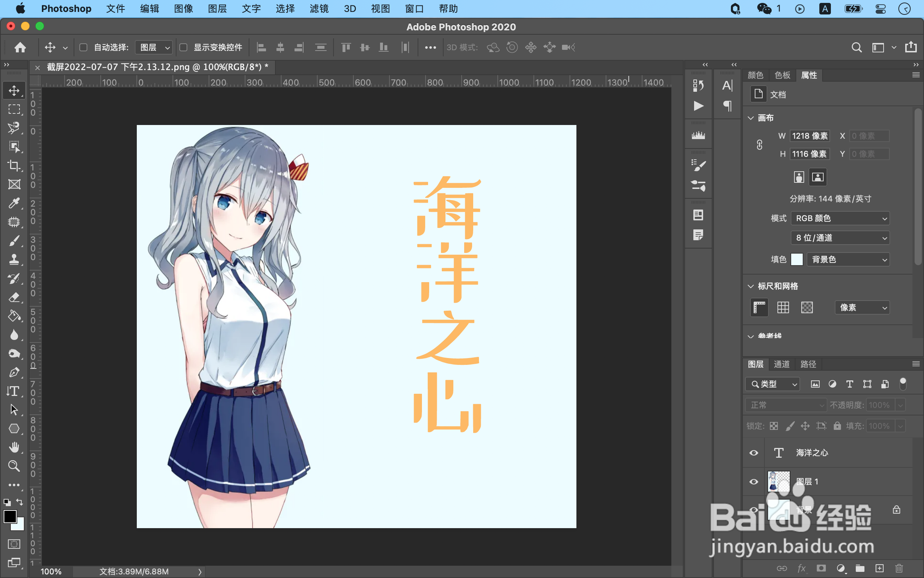Hide the 图层 1 layer
This screenshot has height=578, width=924.
click(x=754, y=482)
